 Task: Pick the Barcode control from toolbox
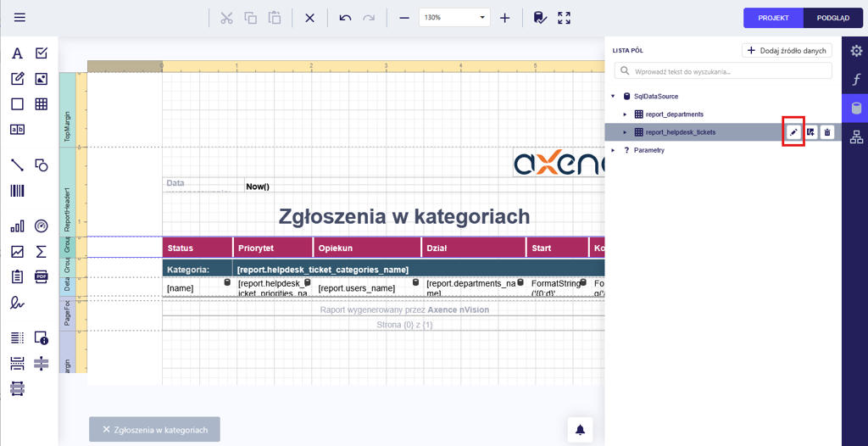(x=17, y=191)
